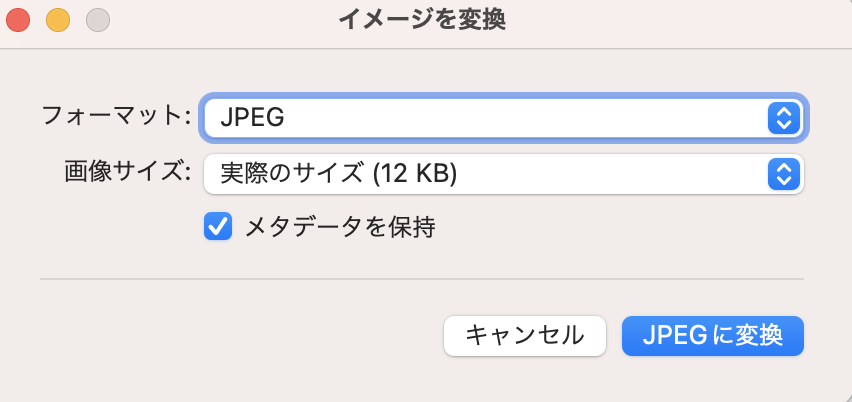Close the dialog with the red button
Screen dimensions: 852x402
pyautogui.click(x=19, y=19)
